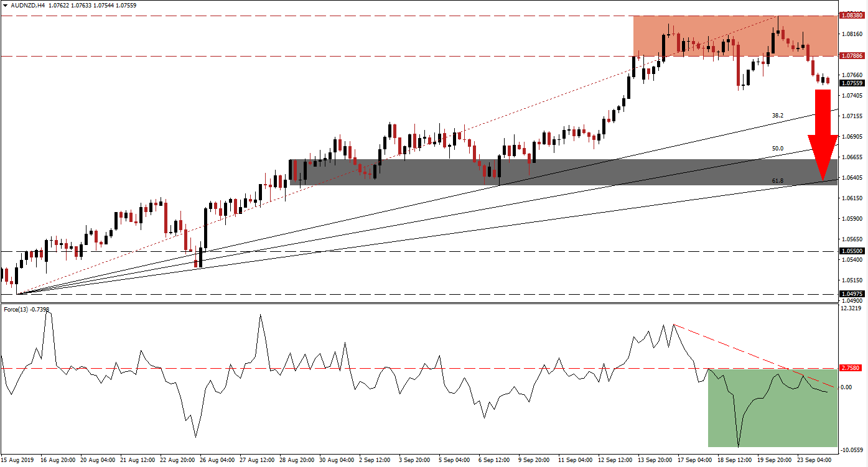The image size is (868, 467).
Task: Select the gray support zone rectangle
Action: click(x=563, y=172)
